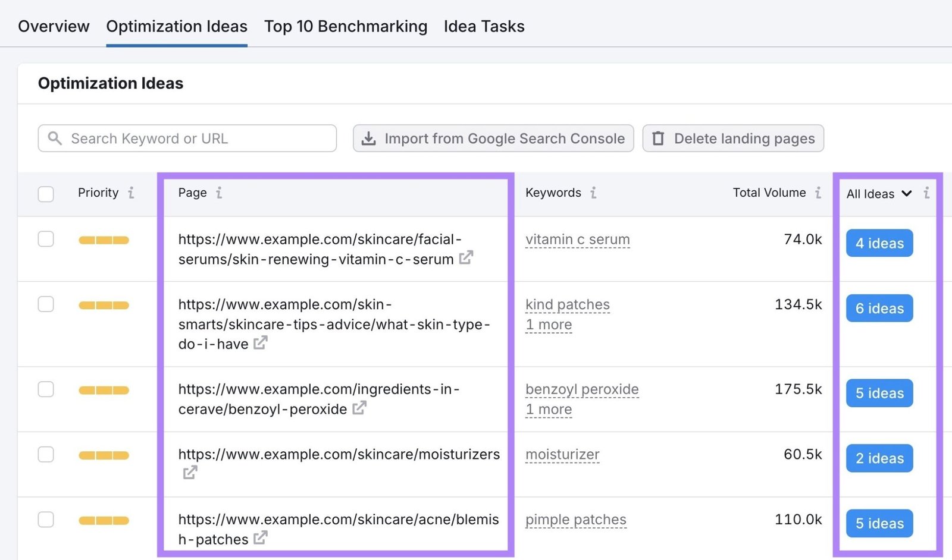Open external link for moisturizers page
Image resolution: width=952 pixels, height=560 pixels.
pos(190,473)
